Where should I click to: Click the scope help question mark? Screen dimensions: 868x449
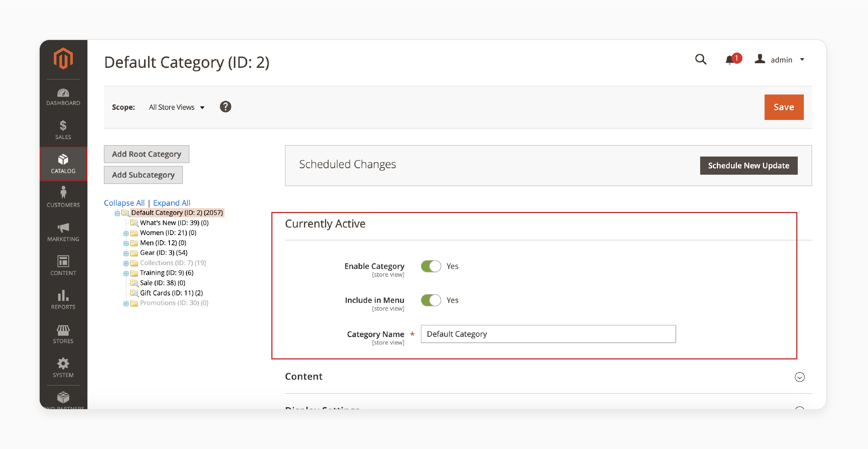(225, 107)
